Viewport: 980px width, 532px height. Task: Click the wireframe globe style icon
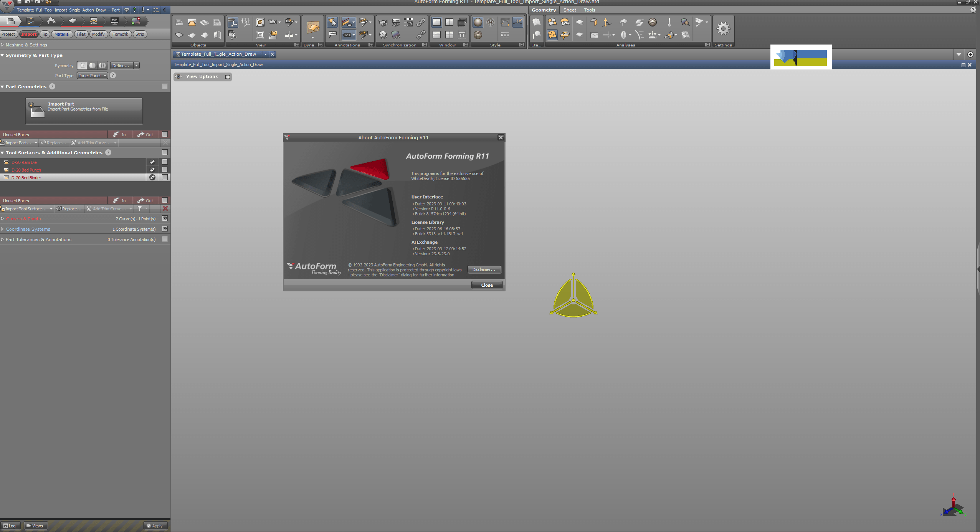coord(491,22)
